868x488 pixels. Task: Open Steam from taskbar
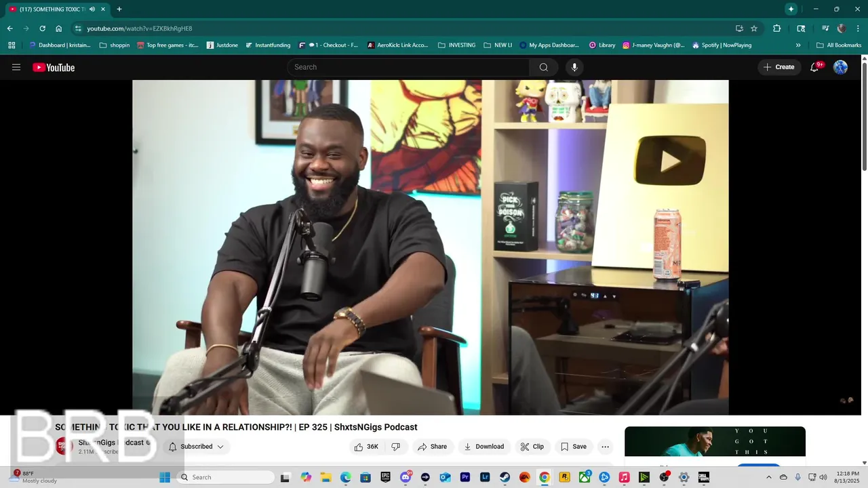point(505,477)
